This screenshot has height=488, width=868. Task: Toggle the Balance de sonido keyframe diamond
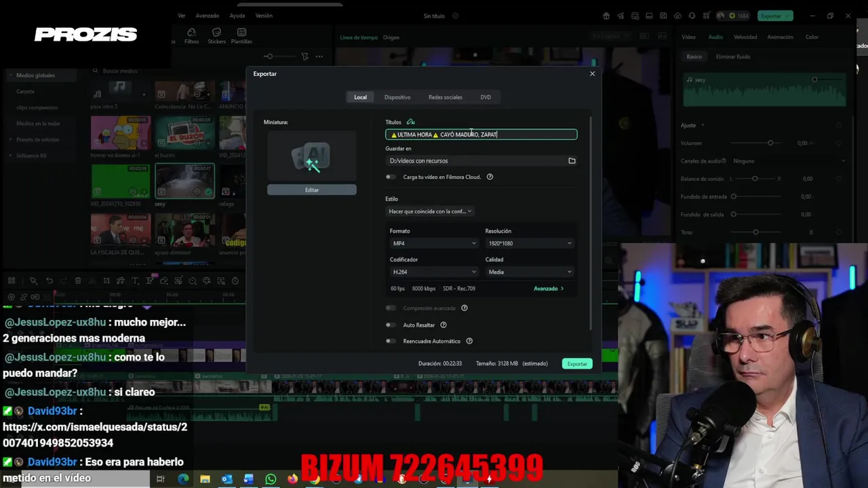[839, 179]
